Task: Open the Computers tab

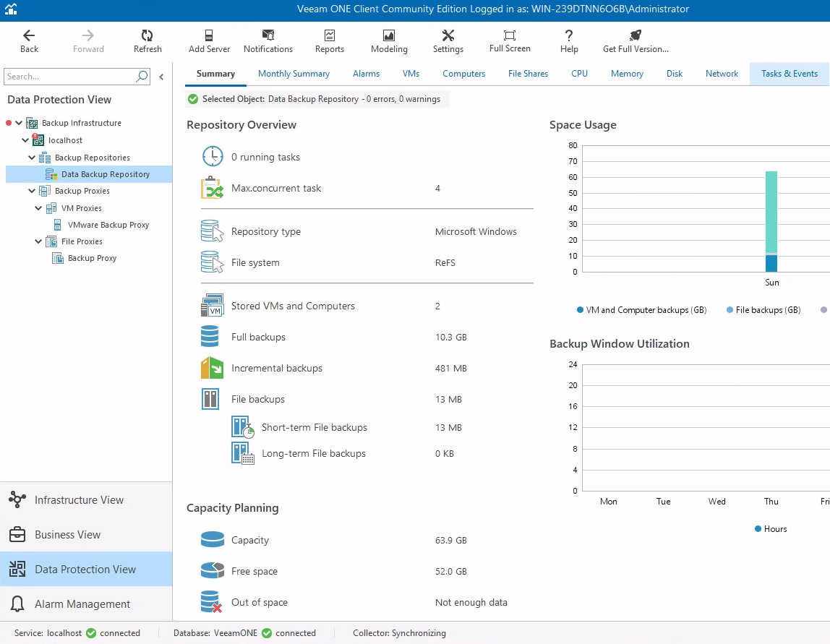Action: tap(463, 74)
